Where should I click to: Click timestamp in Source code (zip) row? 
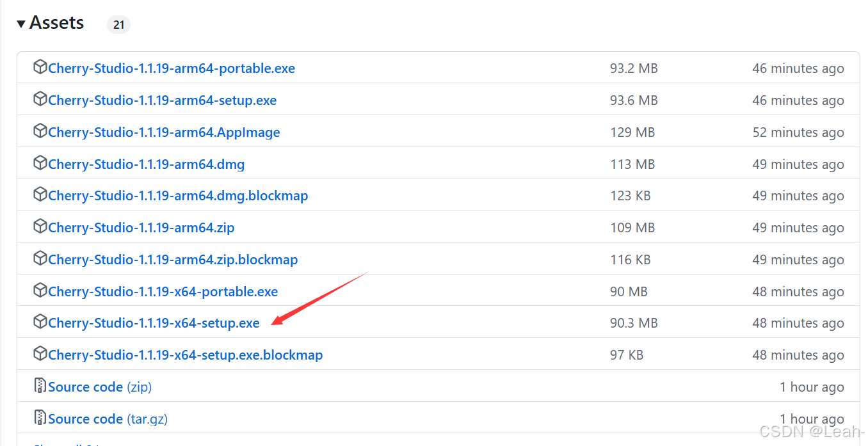[x=812, y=387]
